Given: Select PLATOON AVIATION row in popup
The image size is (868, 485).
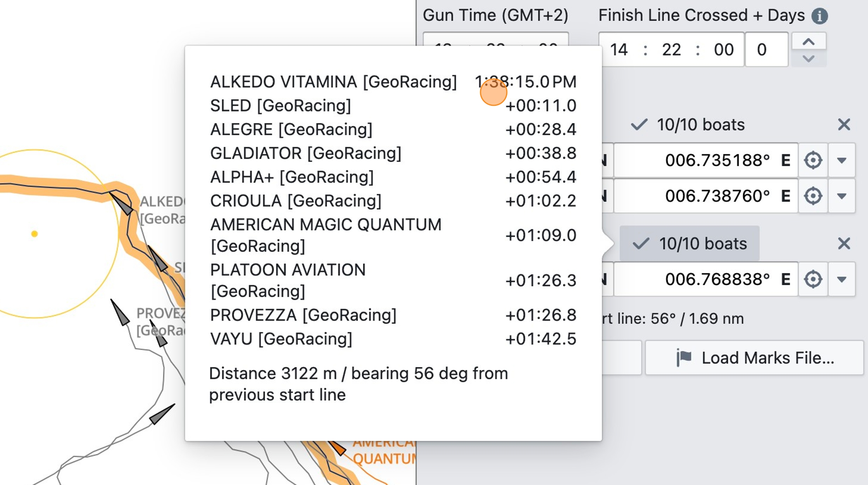Looking at the screenshot, I should [x=393, y=280].
